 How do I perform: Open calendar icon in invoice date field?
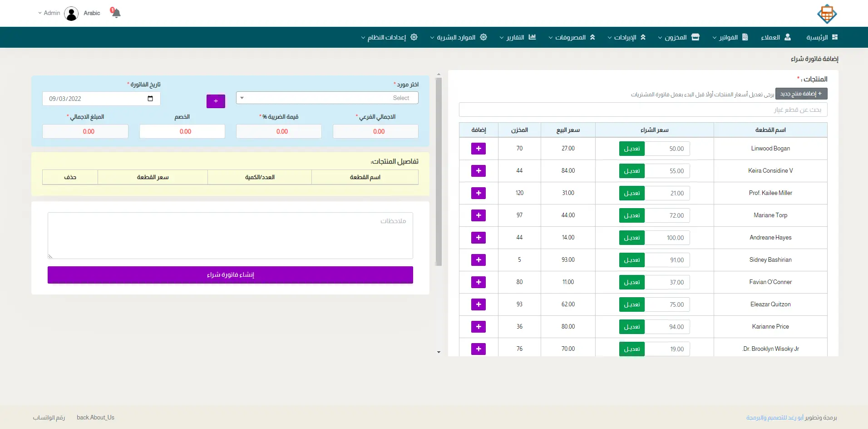(150, 99)
